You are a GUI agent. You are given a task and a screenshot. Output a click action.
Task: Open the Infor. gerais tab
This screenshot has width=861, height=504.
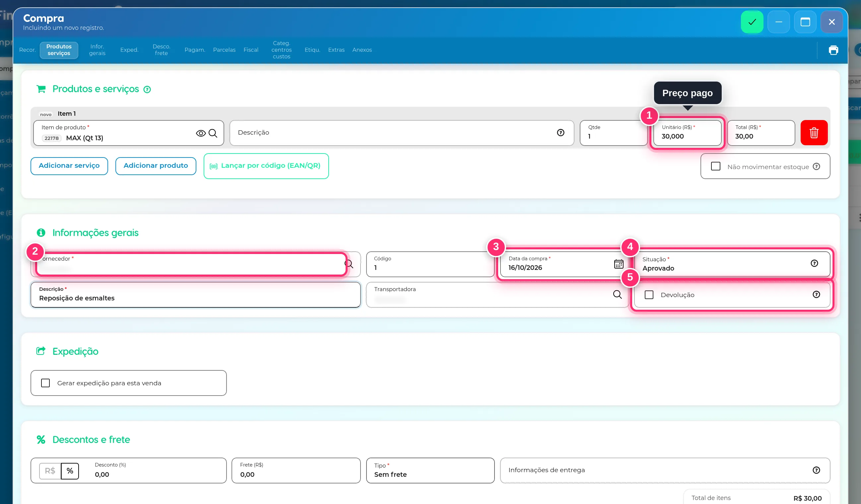(x=97, y=50)
